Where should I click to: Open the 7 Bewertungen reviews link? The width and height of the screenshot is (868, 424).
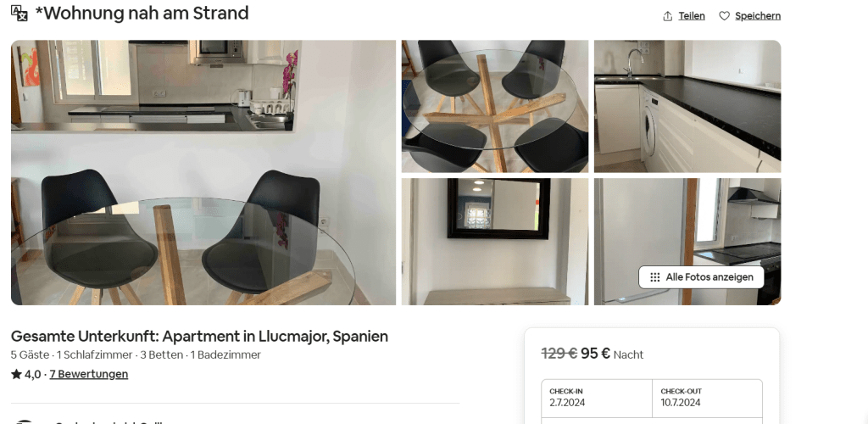coord(88,374)
